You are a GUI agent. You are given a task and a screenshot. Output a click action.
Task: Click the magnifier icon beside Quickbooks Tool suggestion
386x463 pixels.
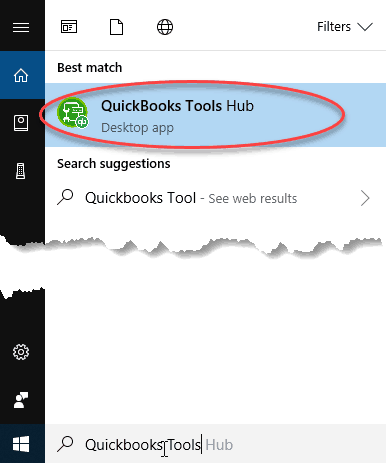[x=65, y=197]
